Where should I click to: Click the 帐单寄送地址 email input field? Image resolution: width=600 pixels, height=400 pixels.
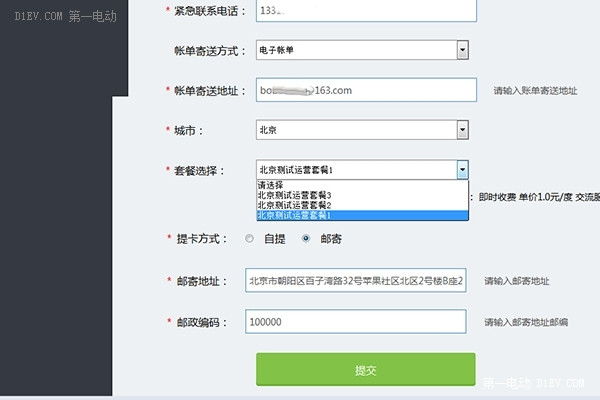366,90
